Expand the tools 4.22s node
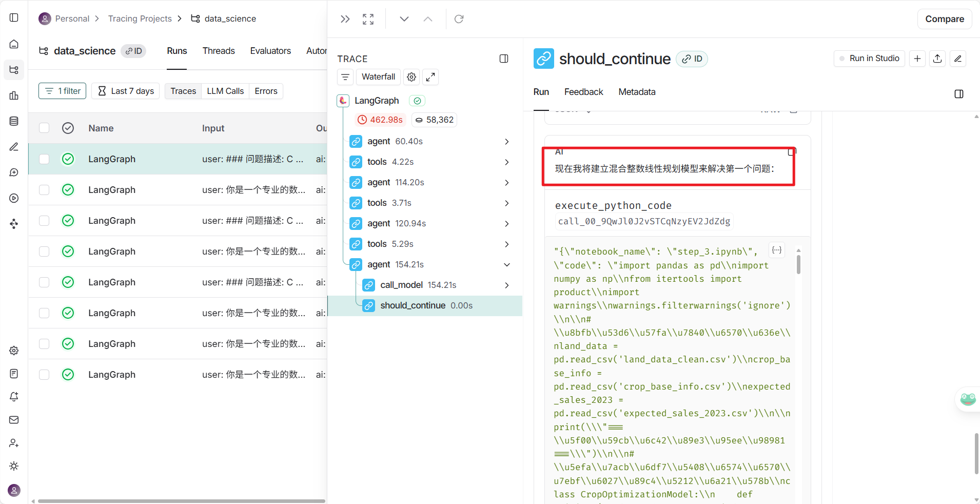 coord(507,162)
